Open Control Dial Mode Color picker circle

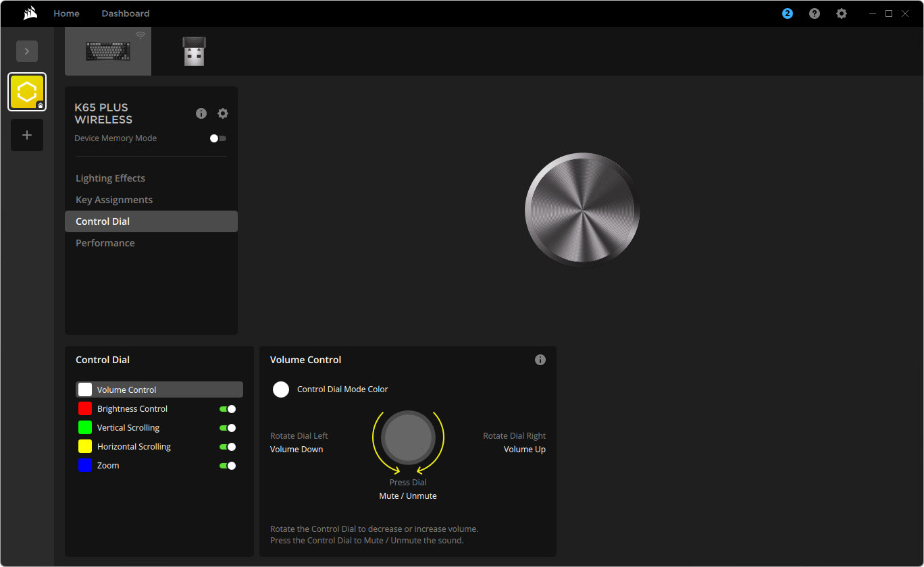281,389
